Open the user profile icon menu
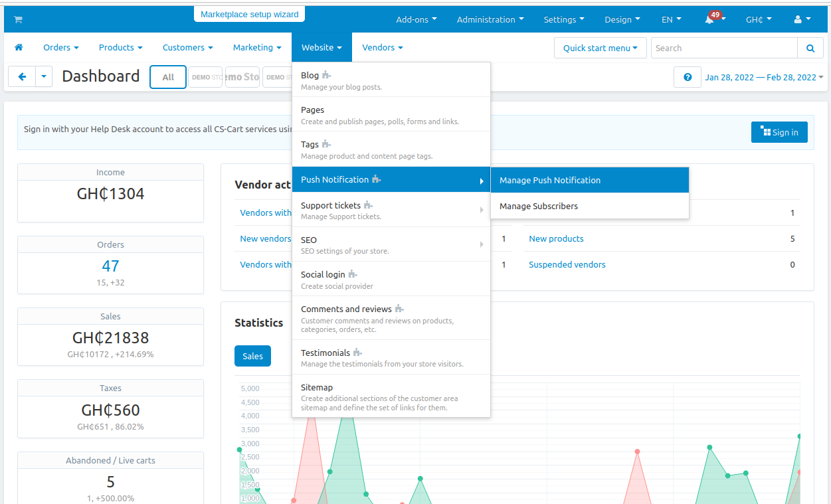 click(802, 19)
